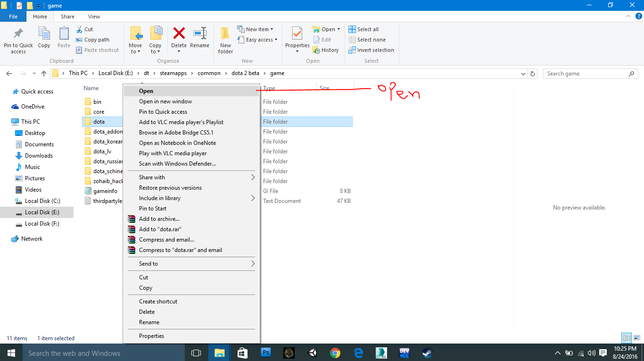Click History in the ribbon

click(326, 50)
